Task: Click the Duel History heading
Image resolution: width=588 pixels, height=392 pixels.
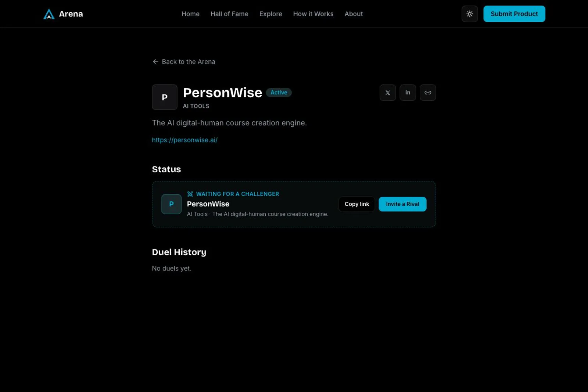Action: (179, 252)
